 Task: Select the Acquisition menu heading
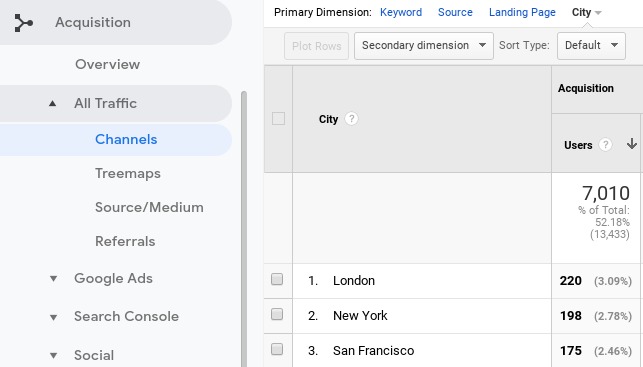coord(93,22)
